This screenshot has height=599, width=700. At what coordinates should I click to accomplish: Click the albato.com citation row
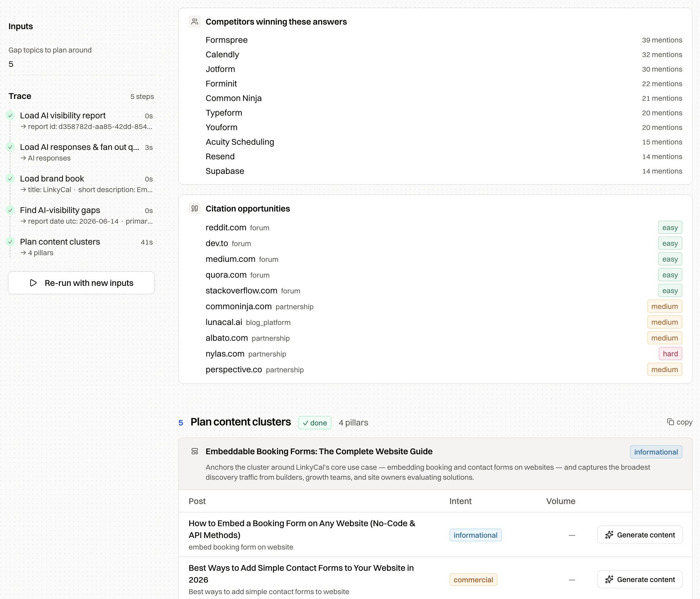pyautogui.click(x=444, y=338)
